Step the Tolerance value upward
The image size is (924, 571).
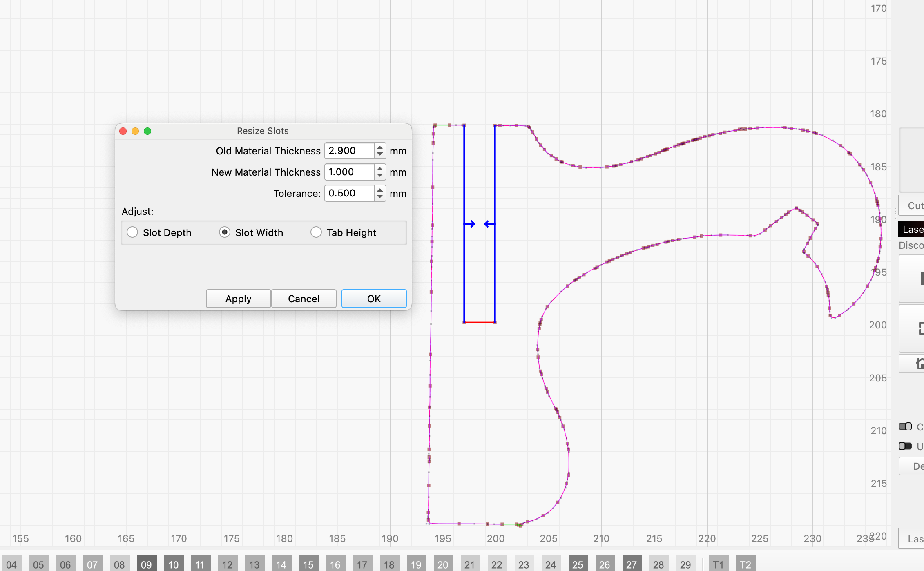pos(380,190)
